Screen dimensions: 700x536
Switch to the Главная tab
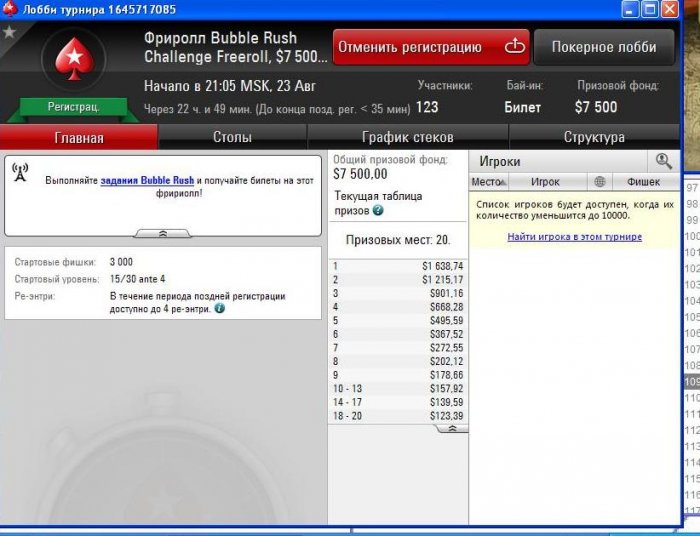click(79, 137)
